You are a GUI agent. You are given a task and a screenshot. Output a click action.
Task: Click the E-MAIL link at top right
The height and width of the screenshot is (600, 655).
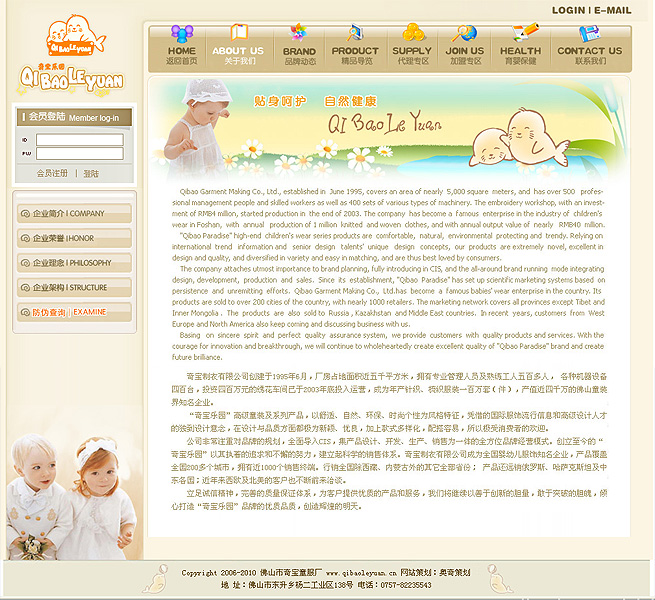click(613, 10)
